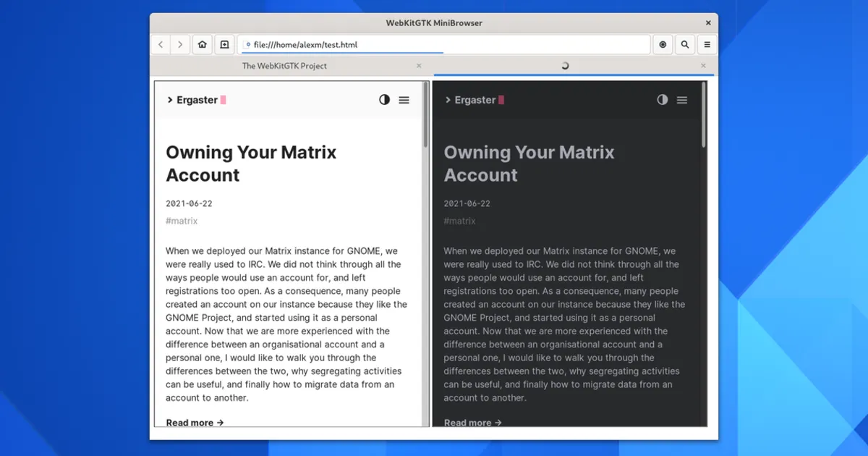Close the WebKitGTK Project tab

coord(419,66)
